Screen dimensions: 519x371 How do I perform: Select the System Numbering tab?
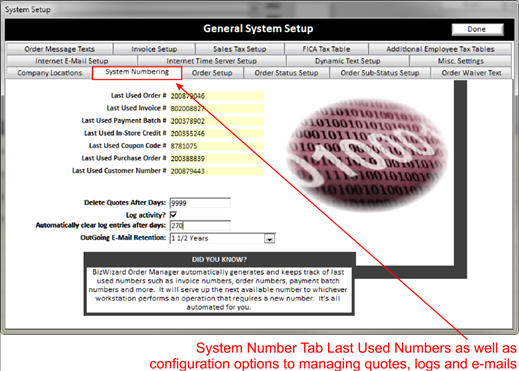137,72
